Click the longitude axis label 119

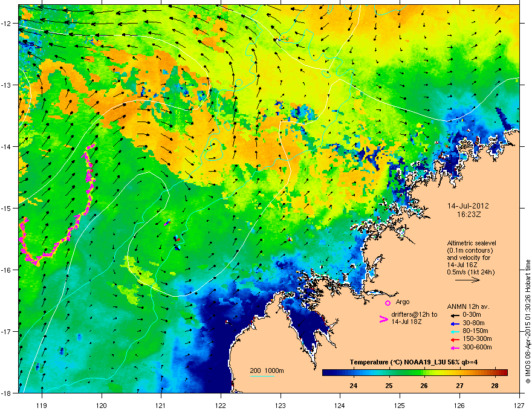tap(42, 405)
